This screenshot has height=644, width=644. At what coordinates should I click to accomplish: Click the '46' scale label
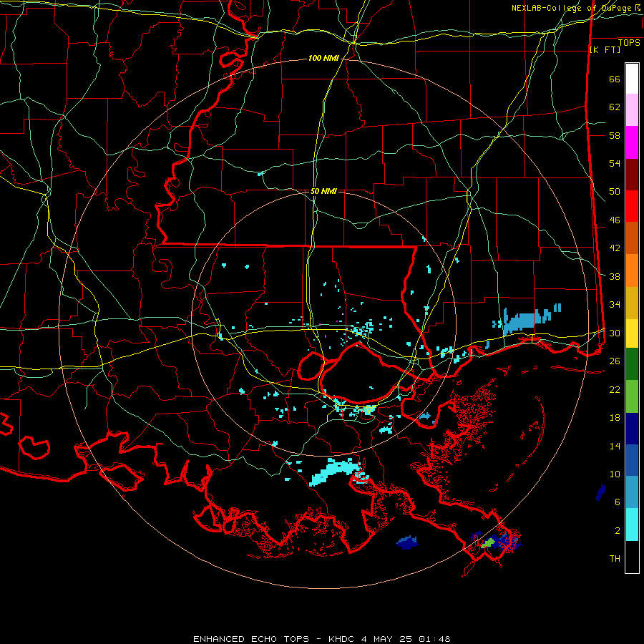tap(615, 220)
